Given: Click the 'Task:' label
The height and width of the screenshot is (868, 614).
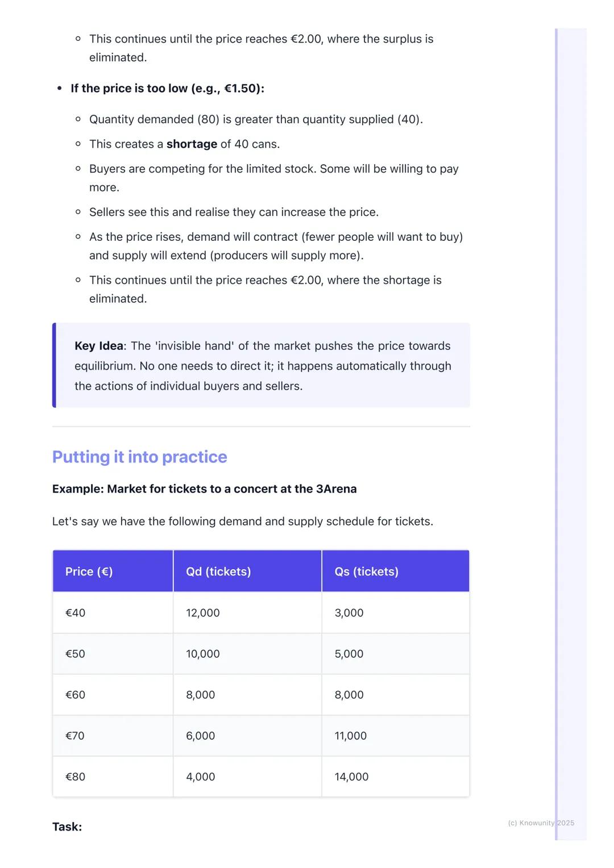Looking at the screenshot, I should (x=67, y=827).
